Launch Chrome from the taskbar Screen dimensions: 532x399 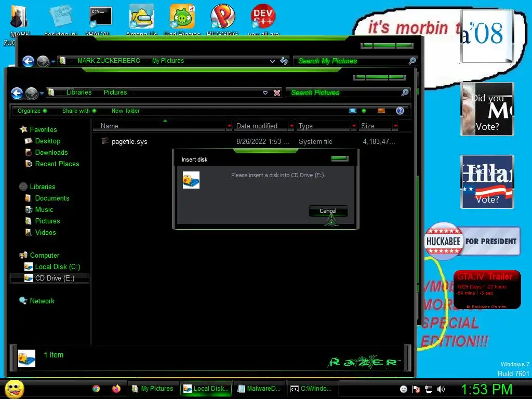click(96, 389)
